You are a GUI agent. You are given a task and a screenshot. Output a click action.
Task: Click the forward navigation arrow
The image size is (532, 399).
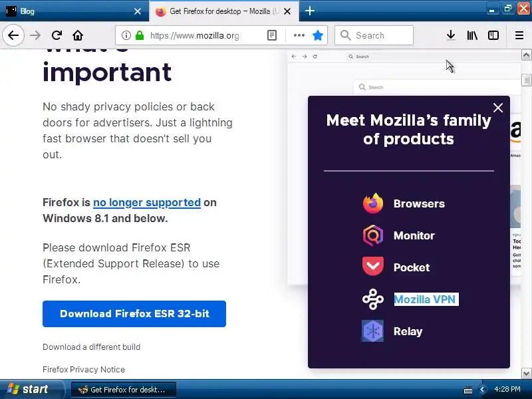click(x=35, y=35)
